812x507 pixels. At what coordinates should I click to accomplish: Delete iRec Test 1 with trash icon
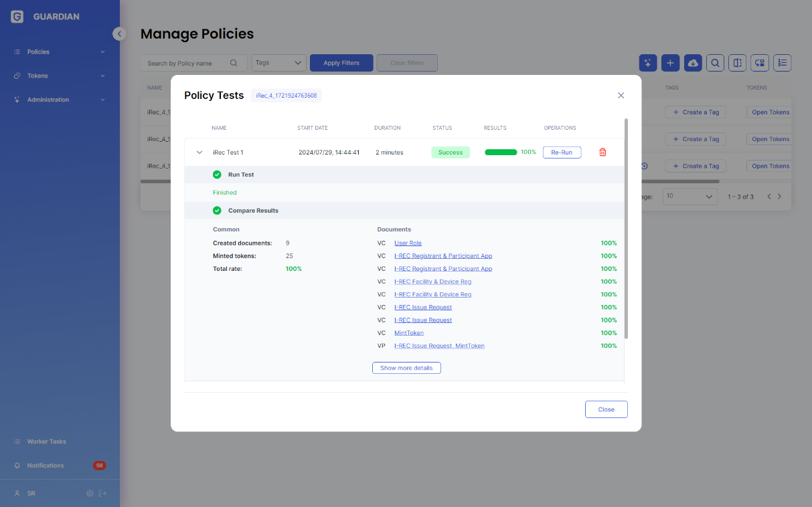(602, 153)
